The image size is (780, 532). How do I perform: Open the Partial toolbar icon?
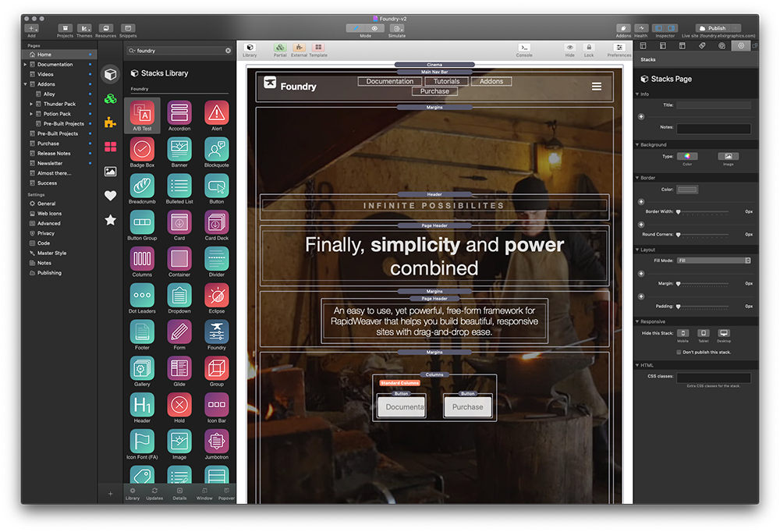(x=280, y=48)
